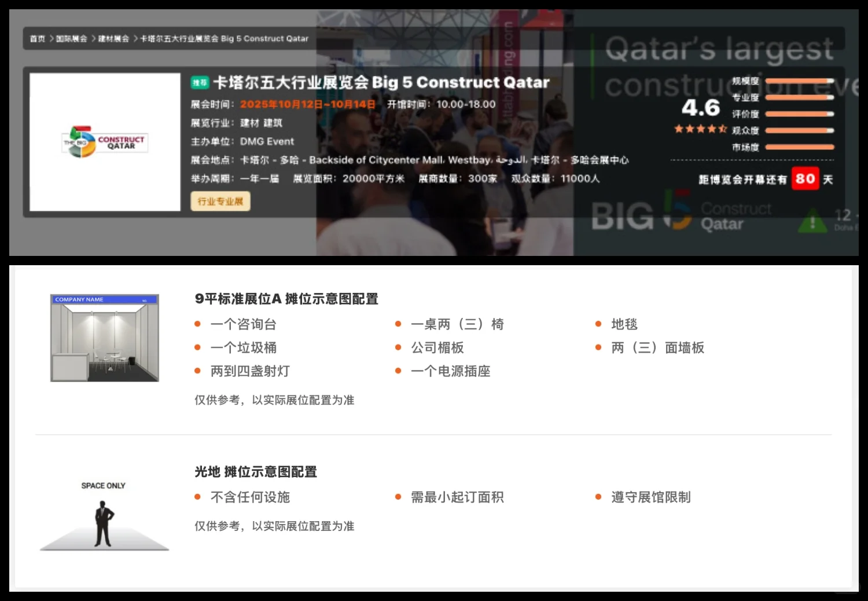The width and height of the screenshot is (868, 601).
Task: Click list item 不含任何设施
Action: pyautogui.click(x=251, y=497)
